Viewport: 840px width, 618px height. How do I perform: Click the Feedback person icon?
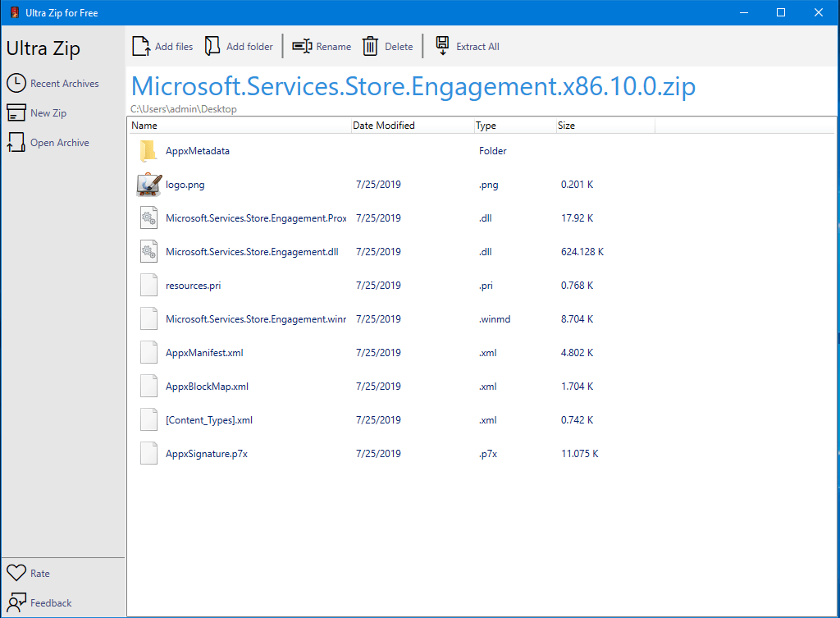click(x=16, y=602)
